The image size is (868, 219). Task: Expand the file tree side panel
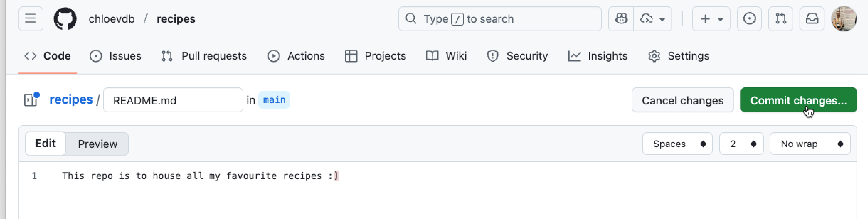point(31,100)
